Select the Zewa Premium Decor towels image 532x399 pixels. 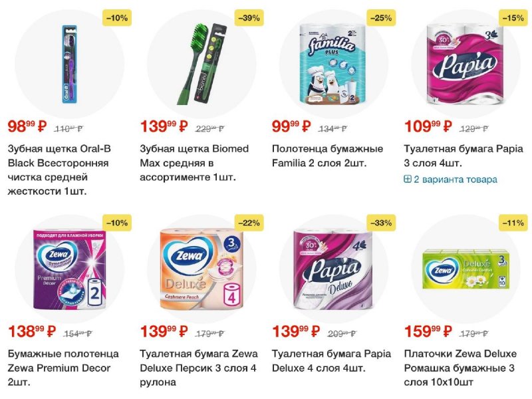tap(70, 269)
